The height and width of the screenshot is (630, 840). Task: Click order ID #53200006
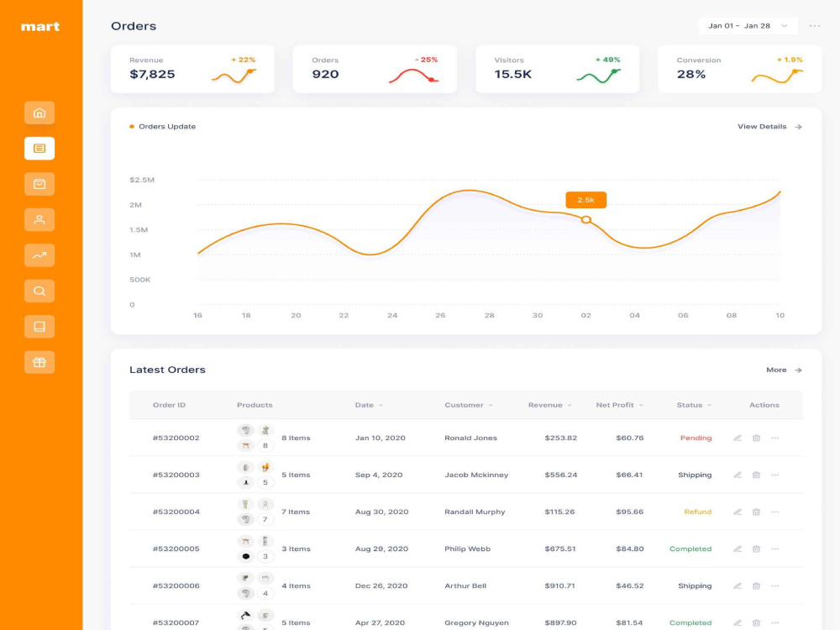[176, 585]
